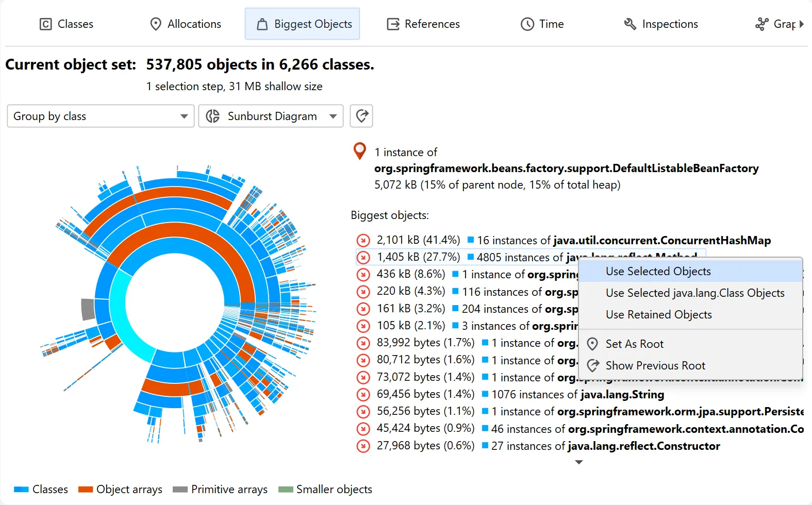Open the Inspections tab
The width and height of the screenshot is (812, 505).
point(661,24)
